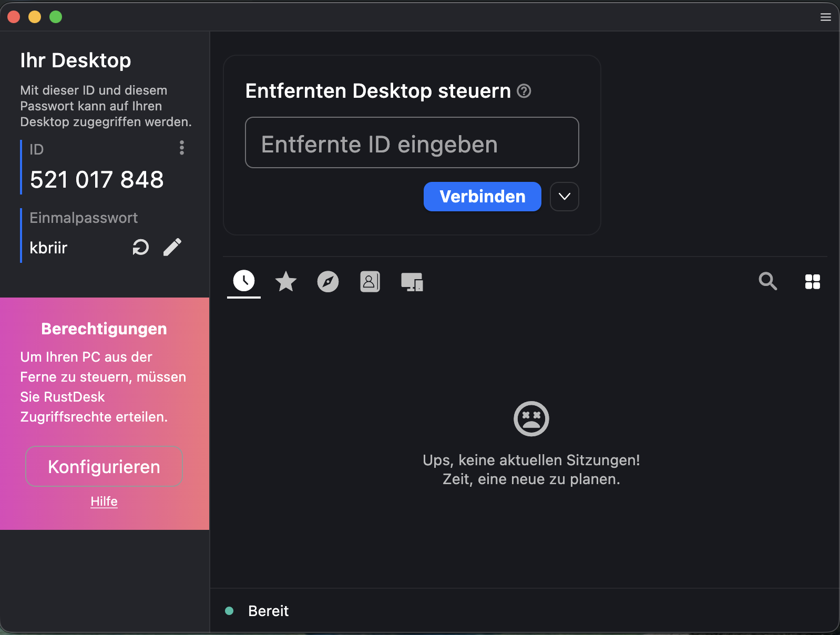Click the help icon beside Entfernten Desktop steuern
This screenshot has width=840, height=635.
(524, 91)
